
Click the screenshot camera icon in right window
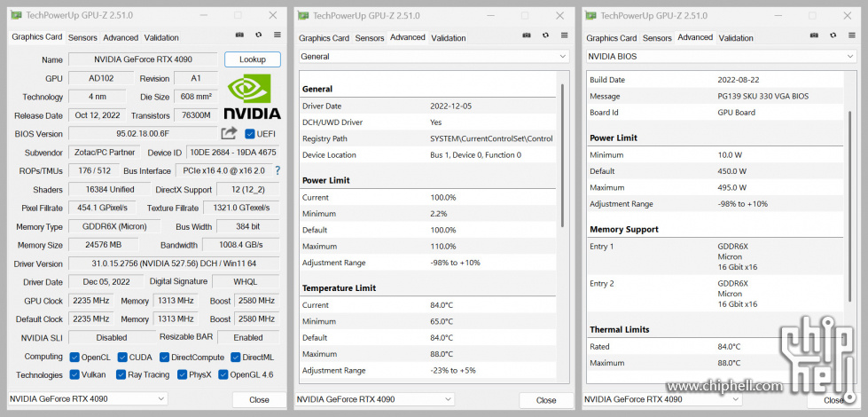click(814, 35)
